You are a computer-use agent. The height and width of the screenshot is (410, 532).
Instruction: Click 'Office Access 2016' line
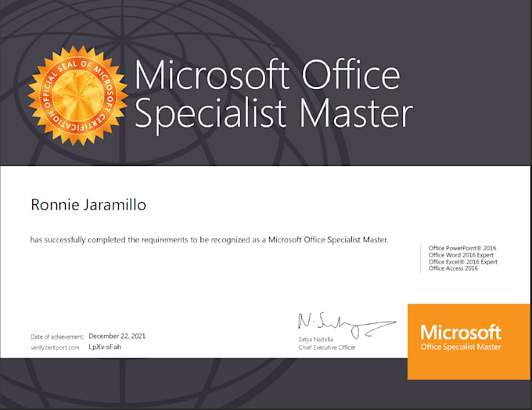[x=453, y=268]
